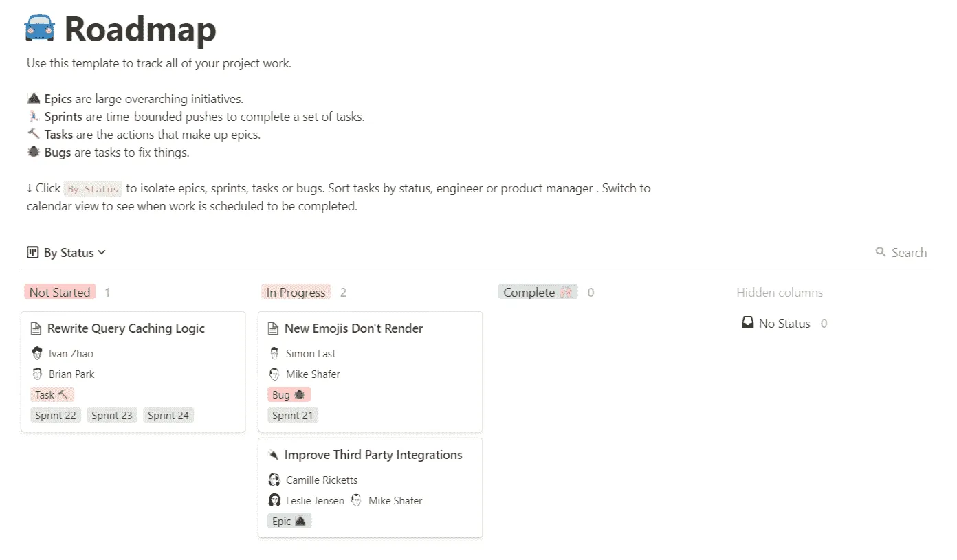Image resolution: width=957 pixels, height=560 pixels.
Task: Click Camille Ricketts' avatar icon
Action: click(274, 480)
